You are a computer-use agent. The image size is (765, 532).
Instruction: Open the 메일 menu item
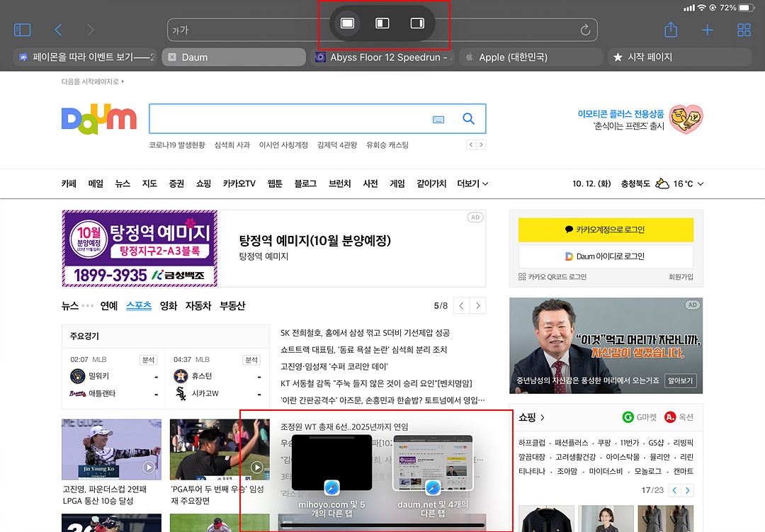click(96, 183)
